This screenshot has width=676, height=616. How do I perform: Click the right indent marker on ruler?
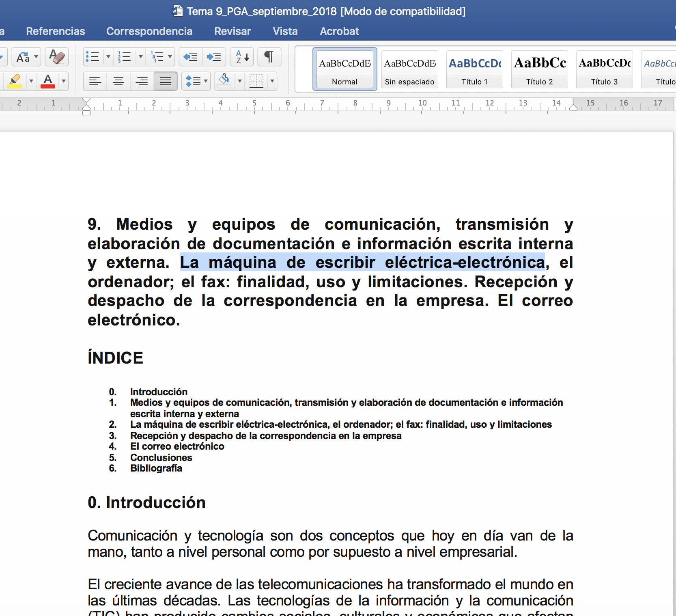coord(573,107)
